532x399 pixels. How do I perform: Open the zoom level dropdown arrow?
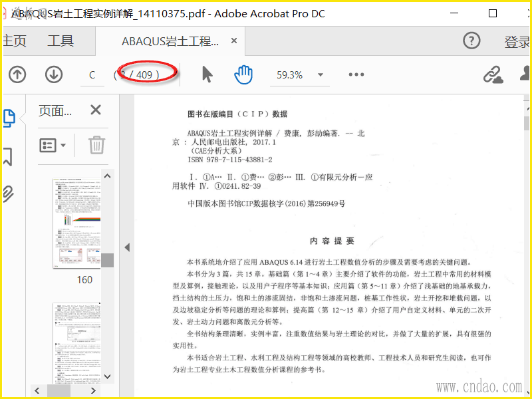click(321, 74)
